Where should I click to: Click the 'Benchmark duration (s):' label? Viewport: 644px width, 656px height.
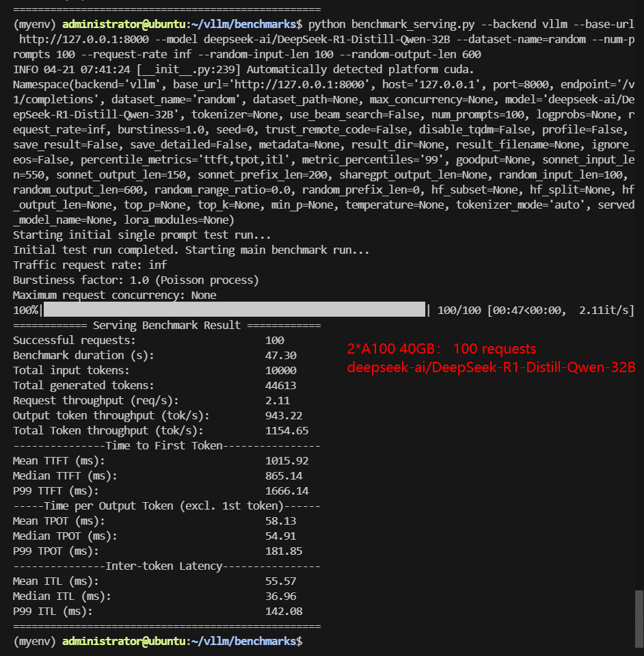click(83, 355)
